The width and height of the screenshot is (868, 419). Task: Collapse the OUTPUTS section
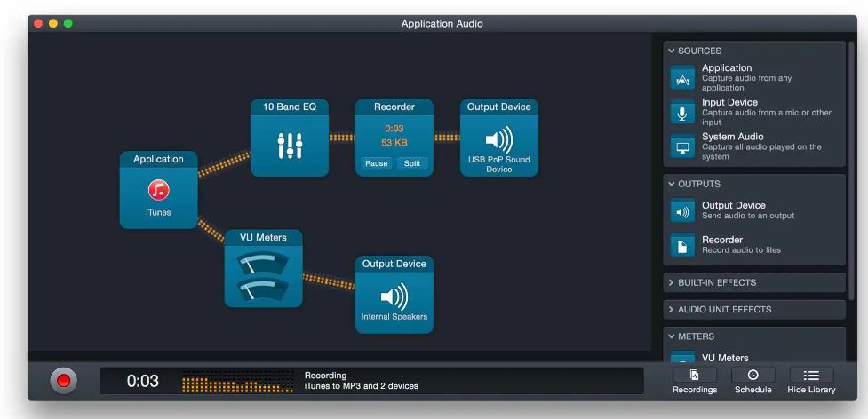click(x=672, y=184)
